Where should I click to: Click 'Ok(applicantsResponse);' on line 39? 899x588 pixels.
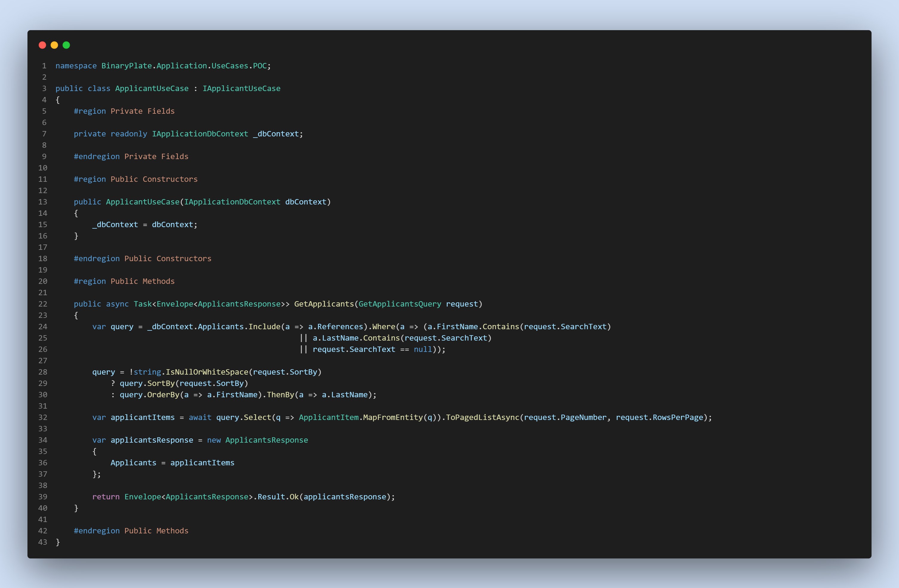pyautogui.click(x=342, y=496)
